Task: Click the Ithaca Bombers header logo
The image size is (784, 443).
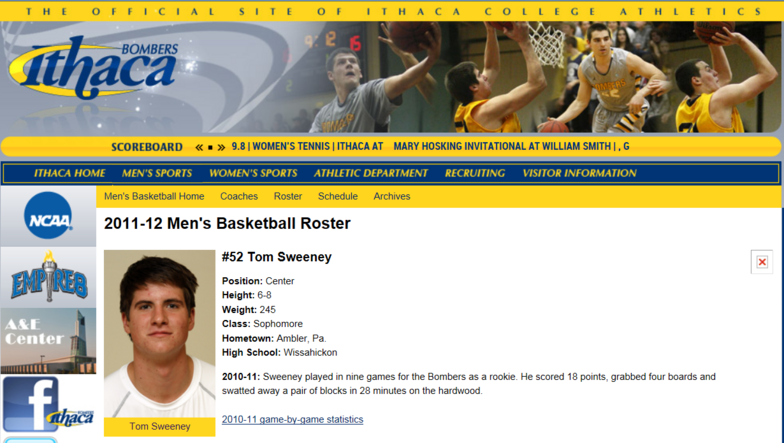Action: tap(94, 68)
